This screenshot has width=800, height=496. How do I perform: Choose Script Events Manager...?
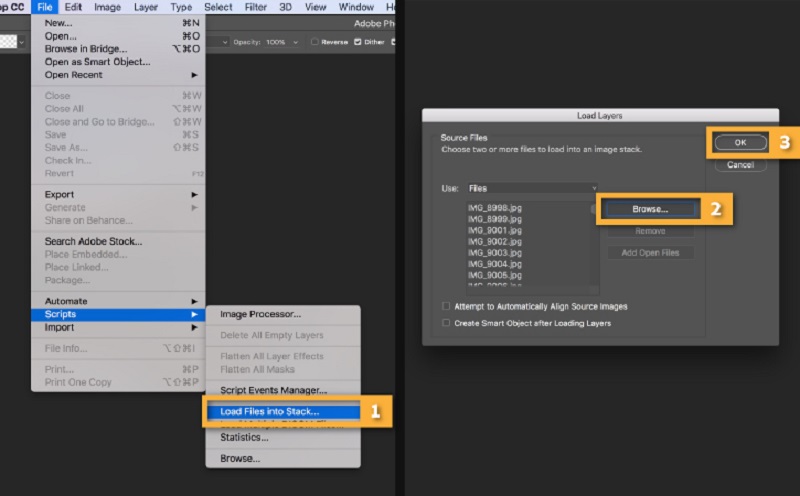[283, 390]
